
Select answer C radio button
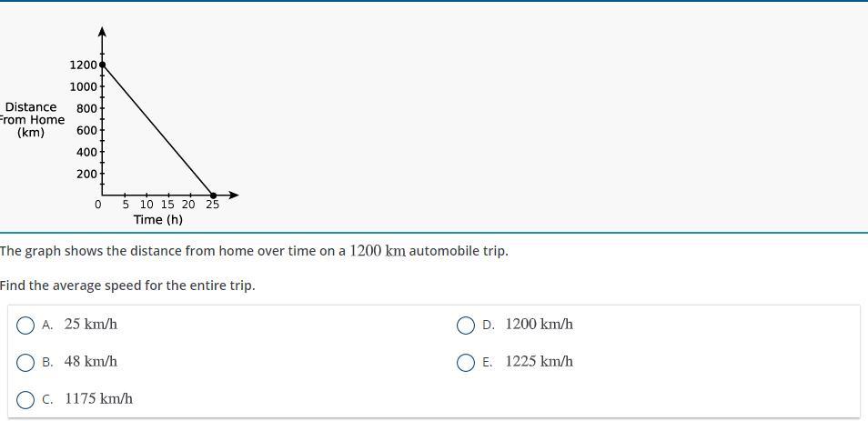point(25,400)
